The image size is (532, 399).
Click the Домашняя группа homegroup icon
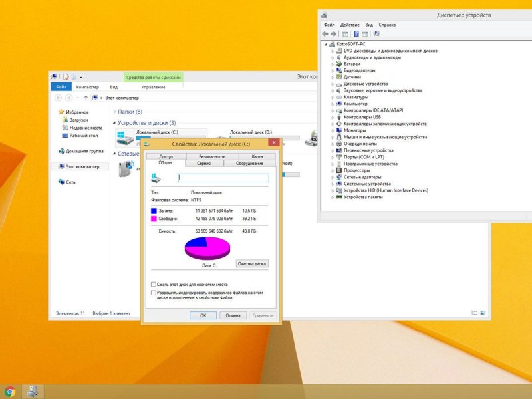pos(61,151)
